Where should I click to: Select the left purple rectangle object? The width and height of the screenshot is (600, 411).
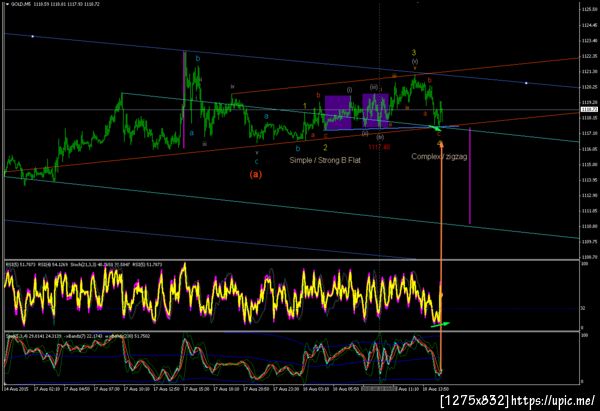point(338,112)
